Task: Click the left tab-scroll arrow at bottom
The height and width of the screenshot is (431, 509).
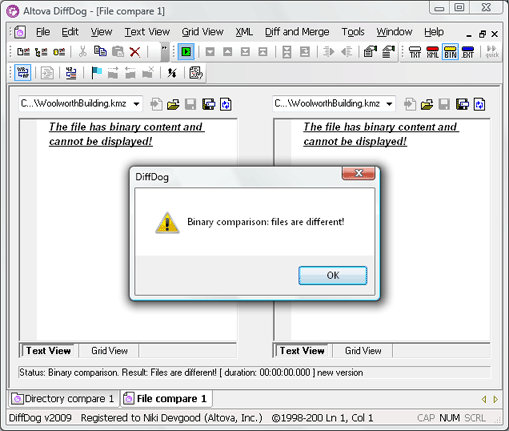Action: (x=484, y=399)
